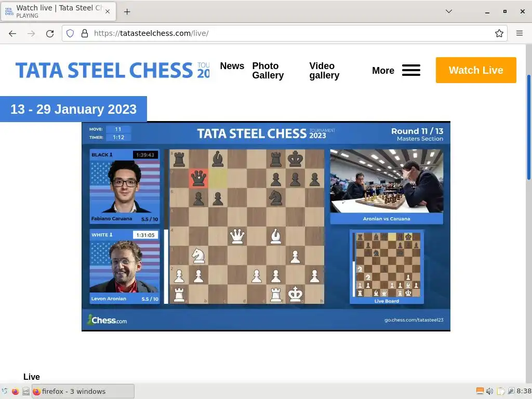Open firefox - 3 windows taskbar button
532x399 pixels.
pyautogui.click(x=83, y=392)
